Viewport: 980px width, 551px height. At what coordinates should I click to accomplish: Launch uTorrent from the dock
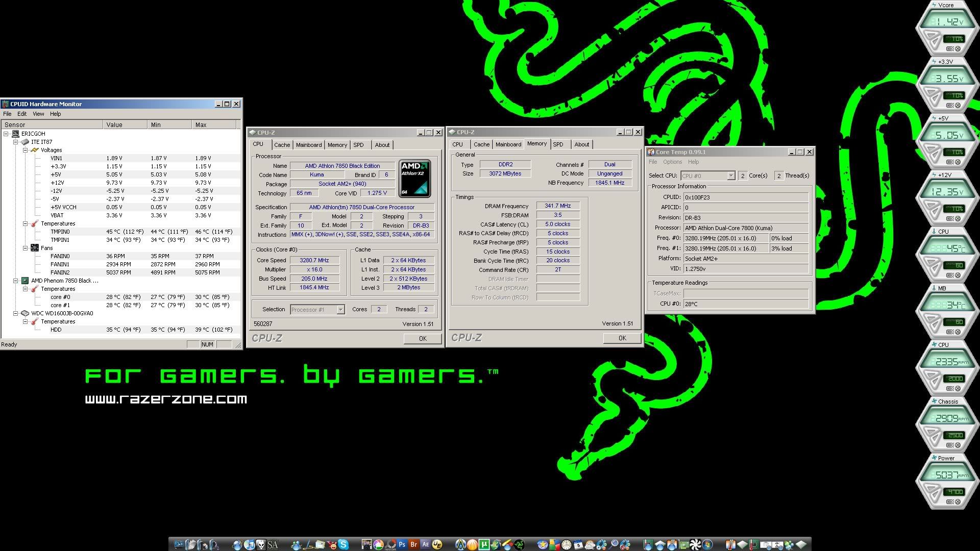pyautogui.click(x=484, y=544)
